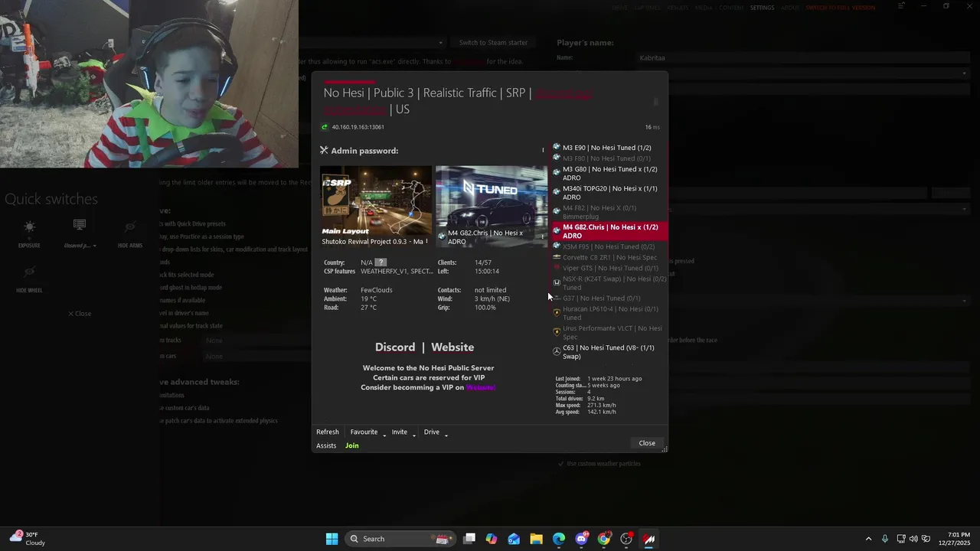Click the Assists button
Screen dimensions: 980x551
pyautogui.click(x=326, y=445)
